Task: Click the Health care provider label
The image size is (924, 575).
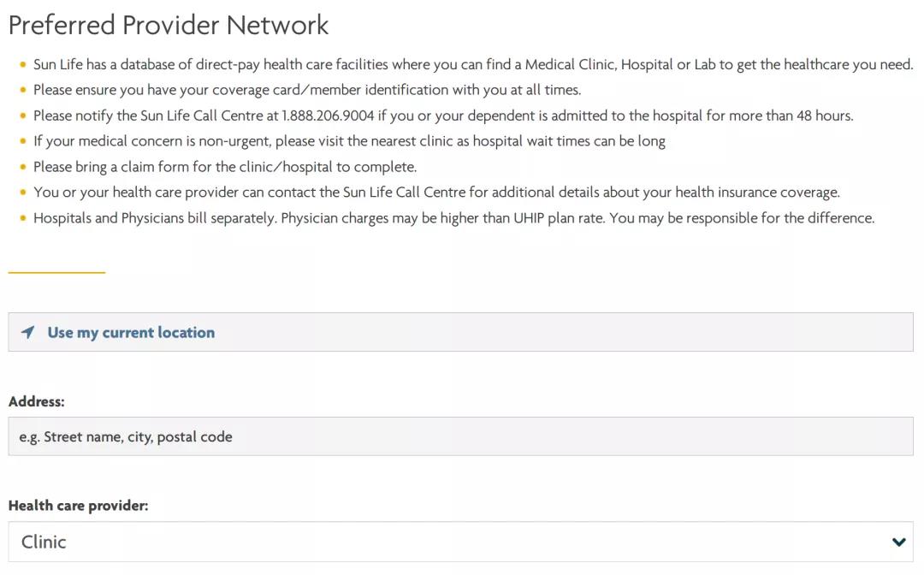Action: (x=79, y=506)
